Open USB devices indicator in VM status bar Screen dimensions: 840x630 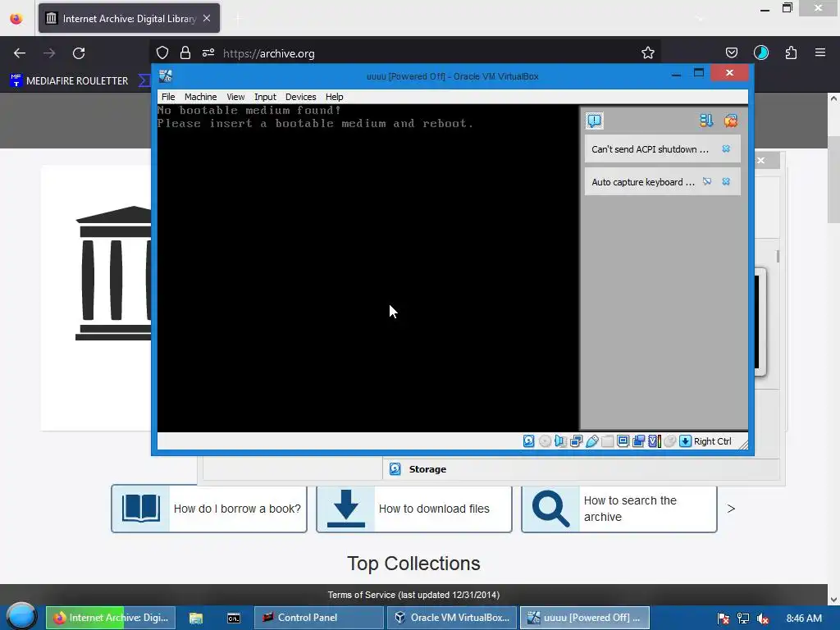pos(592,441)
